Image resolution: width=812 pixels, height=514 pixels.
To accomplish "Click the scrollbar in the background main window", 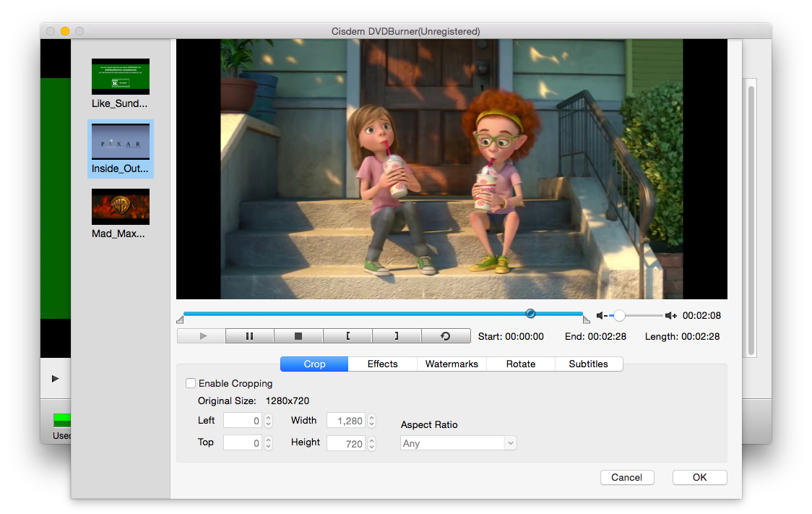I will (x=751, y=220).
